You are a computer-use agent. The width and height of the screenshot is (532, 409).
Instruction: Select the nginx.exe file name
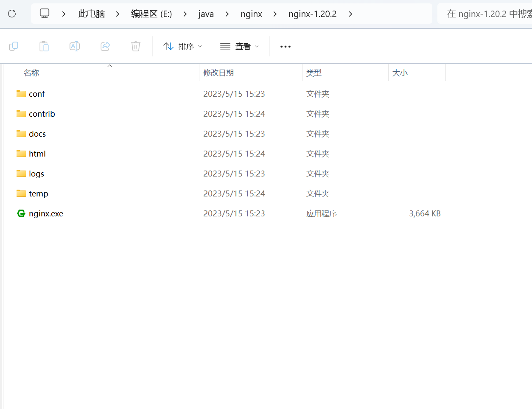tap(46, 213)
